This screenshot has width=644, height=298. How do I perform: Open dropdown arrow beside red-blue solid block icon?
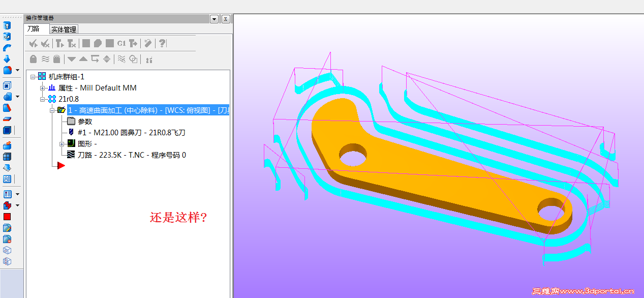(18, 206)
